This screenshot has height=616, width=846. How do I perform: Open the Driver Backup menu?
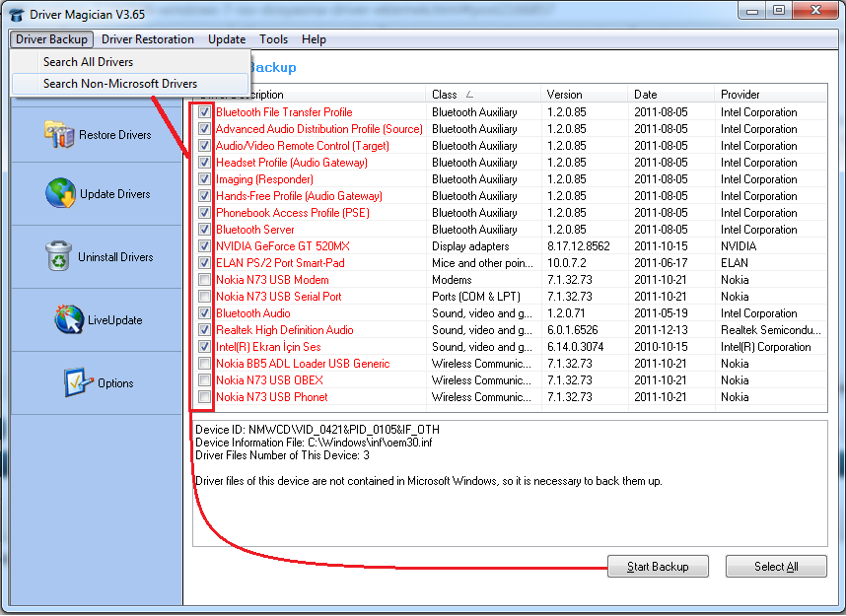click(x=52, y=39)
